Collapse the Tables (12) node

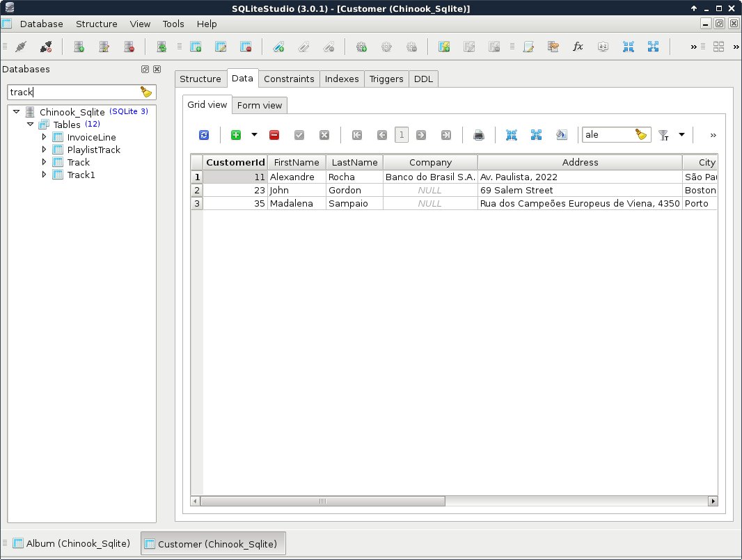31,125
